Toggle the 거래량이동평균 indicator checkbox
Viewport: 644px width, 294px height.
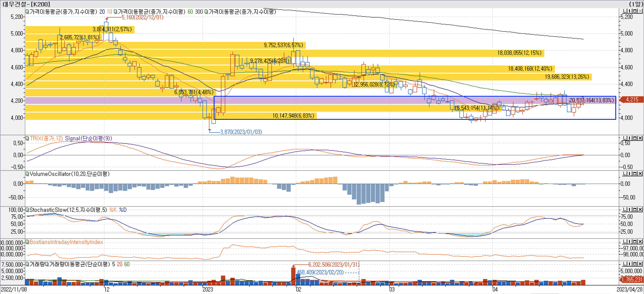(47, 264)
